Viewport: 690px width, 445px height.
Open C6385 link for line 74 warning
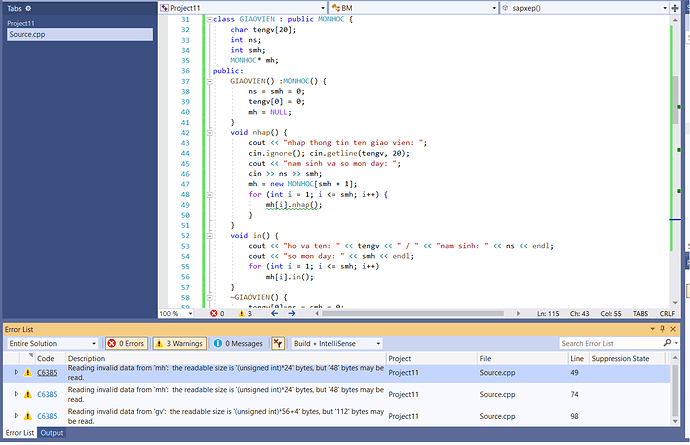pyautogui.click(x=47, y=394)
